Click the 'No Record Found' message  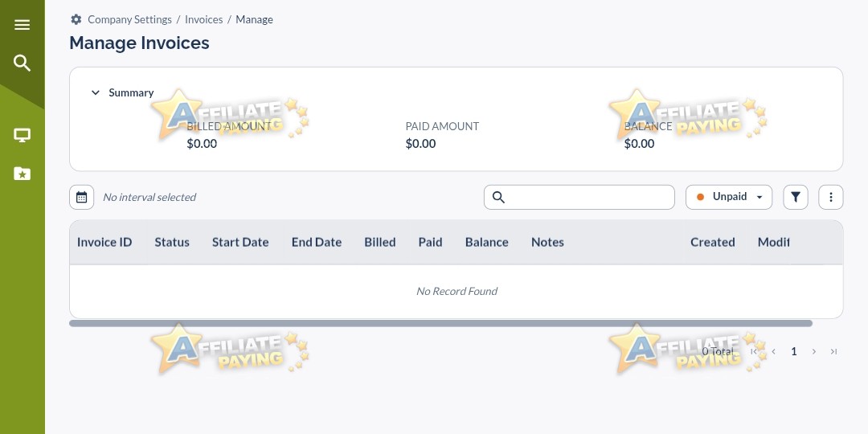click(457, 291)
